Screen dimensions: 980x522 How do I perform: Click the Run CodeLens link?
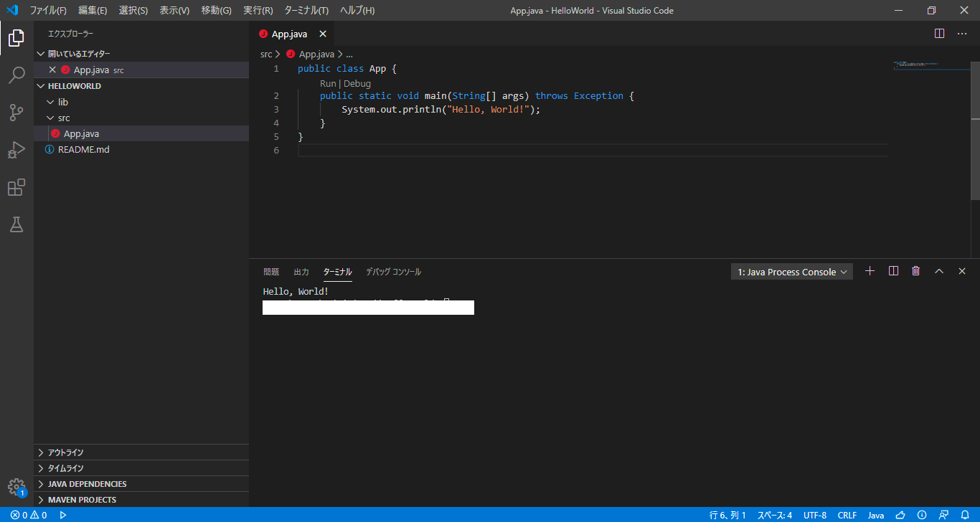click(328, 83)
